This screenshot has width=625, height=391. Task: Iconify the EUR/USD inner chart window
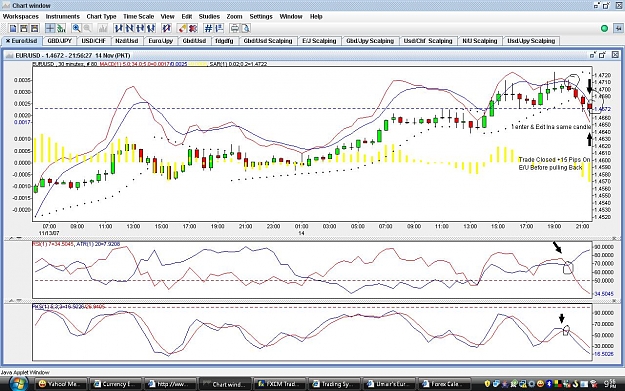point(593,55)
